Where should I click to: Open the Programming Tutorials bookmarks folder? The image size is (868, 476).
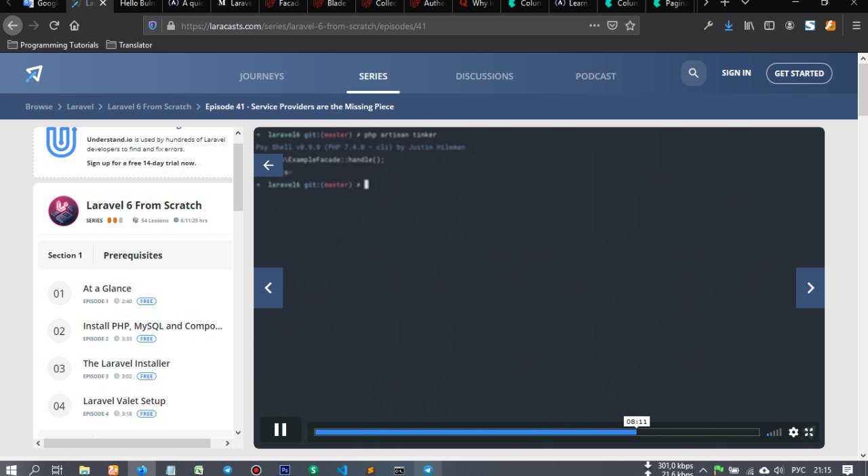pos(53,45)
